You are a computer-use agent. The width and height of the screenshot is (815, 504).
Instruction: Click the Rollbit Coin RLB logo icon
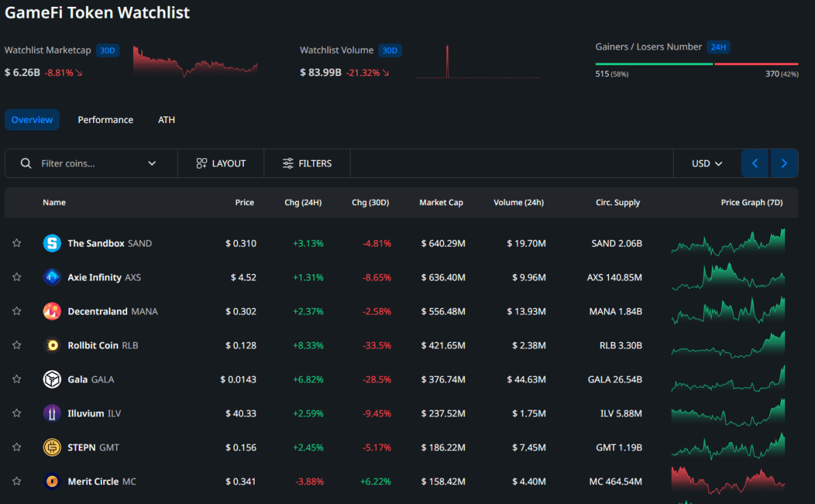pos(52,345)
